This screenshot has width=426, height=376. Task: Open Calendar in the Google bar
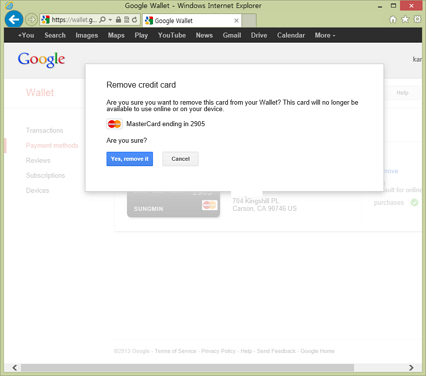(291, 35)
